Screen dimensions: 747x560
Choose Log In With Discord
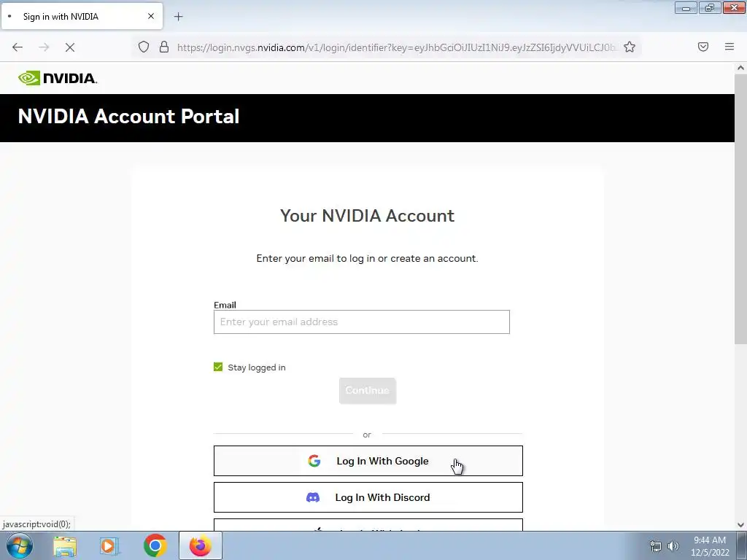coord(368,497)
